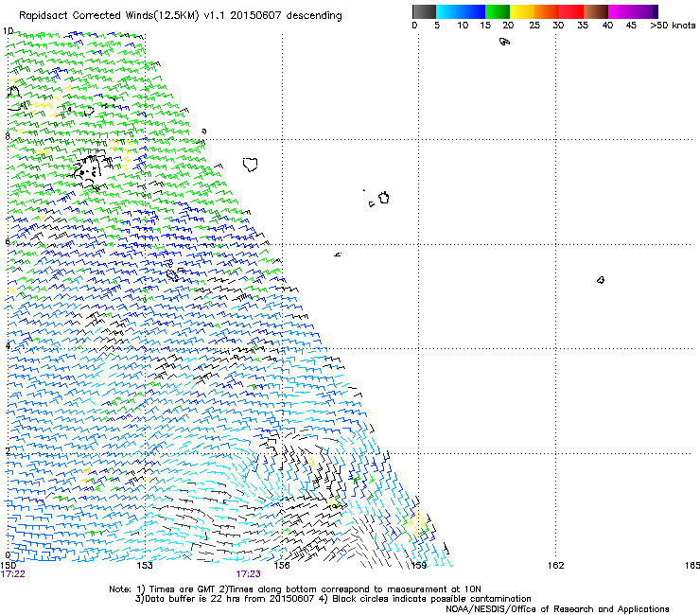Screen dimensions: 700x615
Task: Click the purple '17:23' time label
Action: click(x=248, y=574)
